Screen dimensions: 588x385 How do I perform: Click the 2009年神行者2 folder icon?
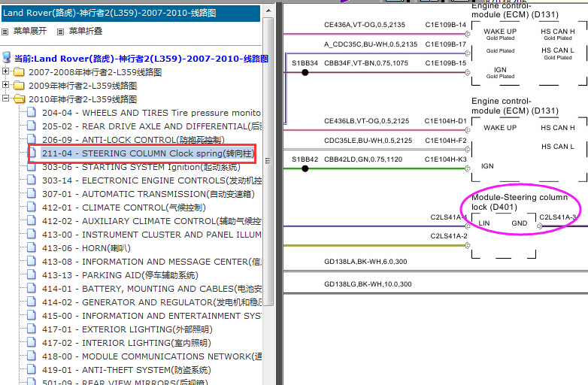(x=19, y=85)
